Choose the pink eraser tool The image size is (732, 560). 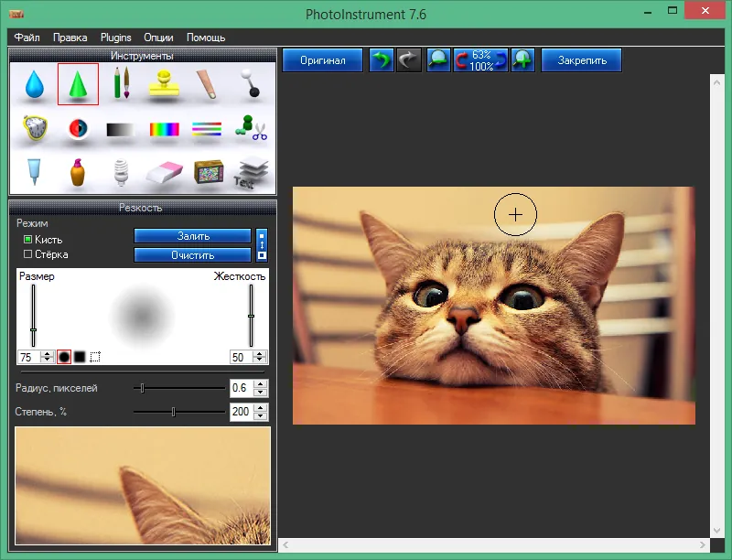[164, 173]
